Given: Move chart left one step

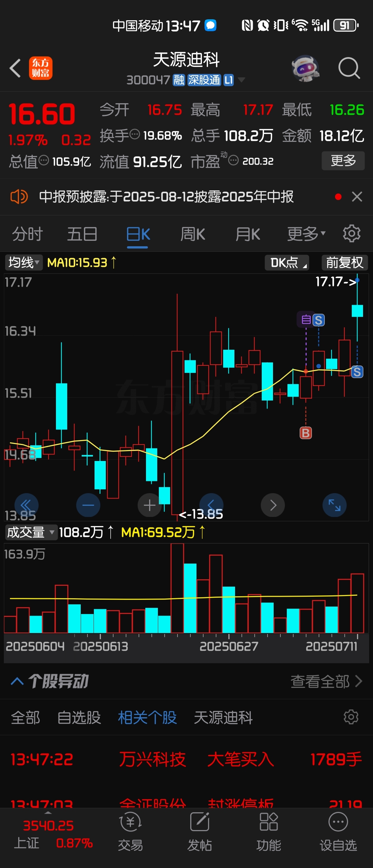Looking at the screenshot, I should pyautogui.click(x=211, y=505).
